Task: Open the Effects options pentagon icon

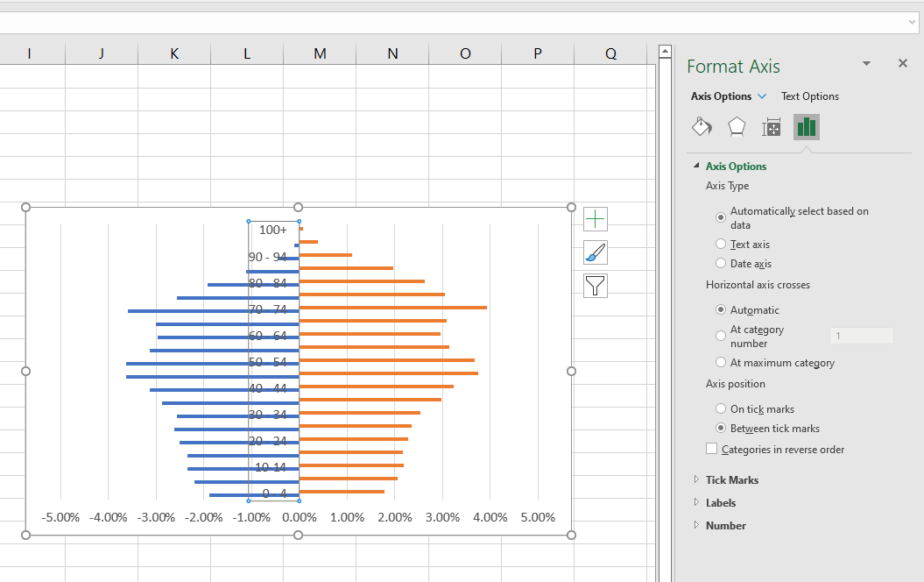Action: coord(737,127)
